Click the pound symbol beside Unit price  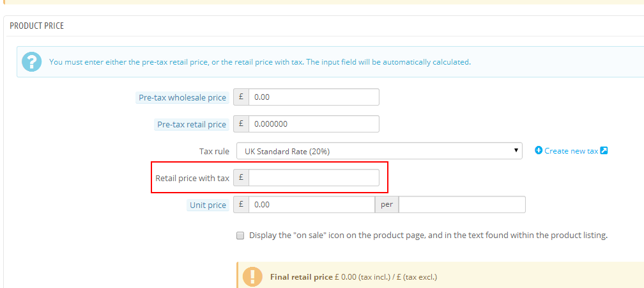(x=241, y=205)
